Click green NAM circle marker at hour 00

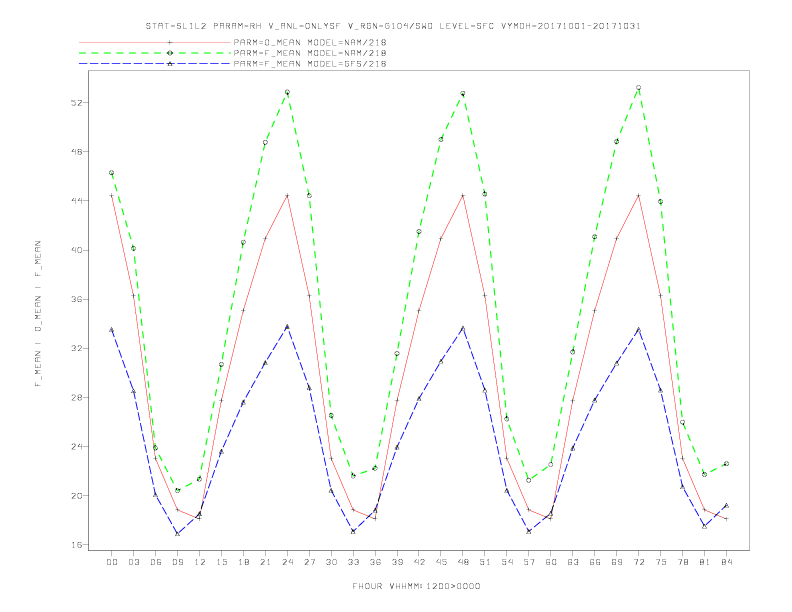(112, 173)
